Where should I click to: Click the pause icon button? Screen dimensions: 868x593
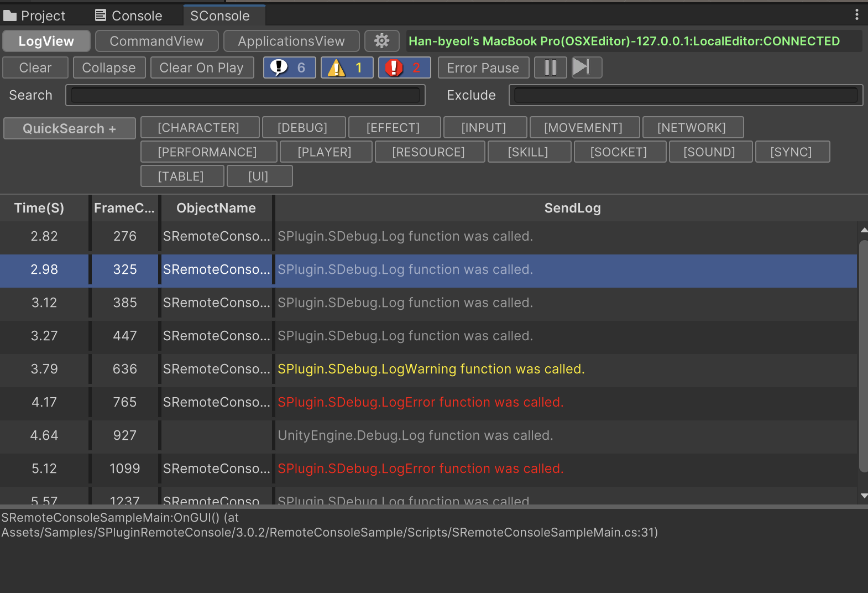[551, 67]
